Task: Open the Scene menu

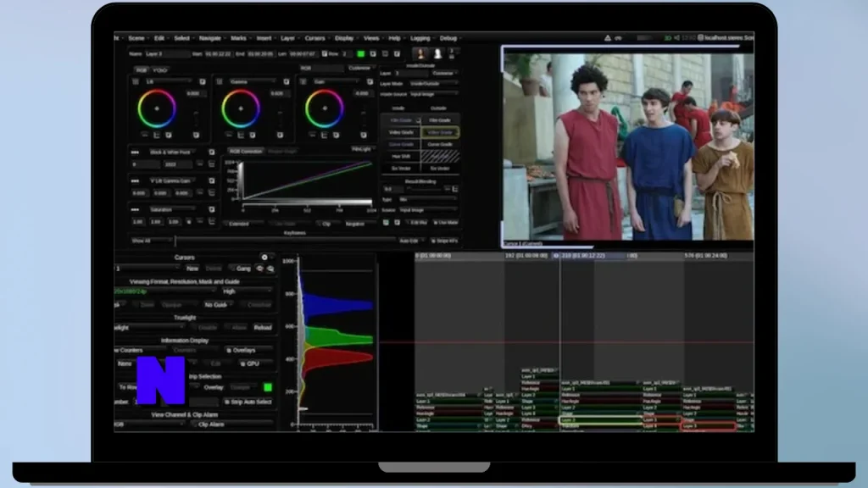Action: pos(136,38)
